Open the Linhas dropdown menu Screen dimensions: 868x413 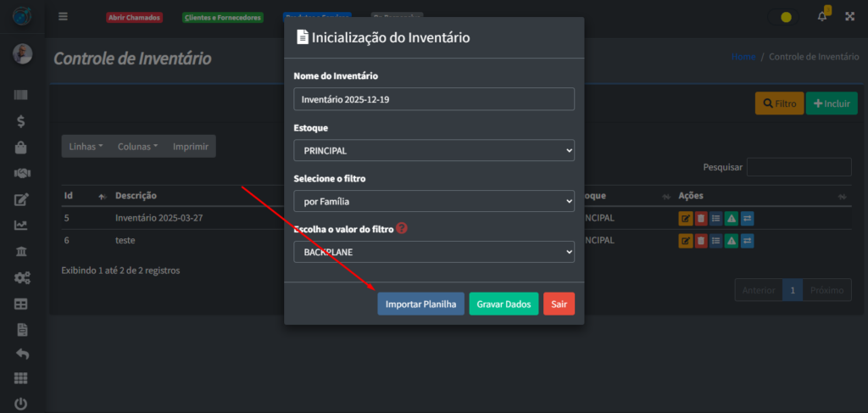[x=86, y=146]
